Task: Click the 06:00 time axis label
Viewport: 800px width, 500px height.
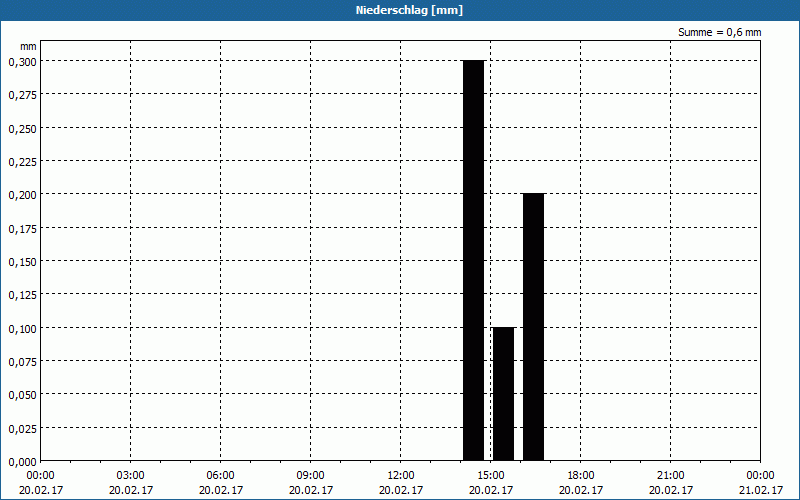Action: coord(220,476)
